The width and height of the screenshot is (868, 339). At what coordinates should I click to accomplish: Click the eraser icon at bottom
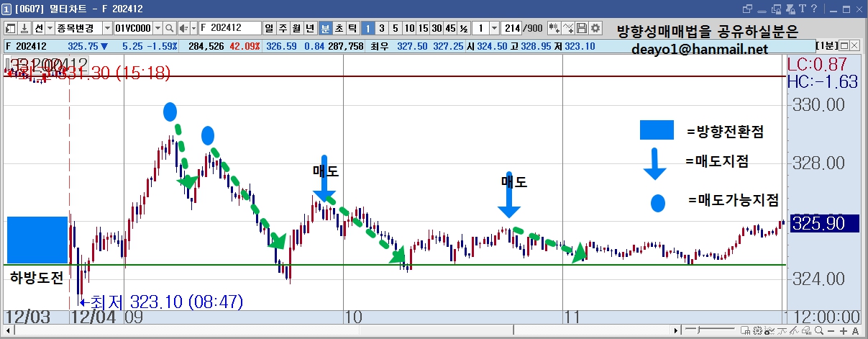tap(806, 330)
